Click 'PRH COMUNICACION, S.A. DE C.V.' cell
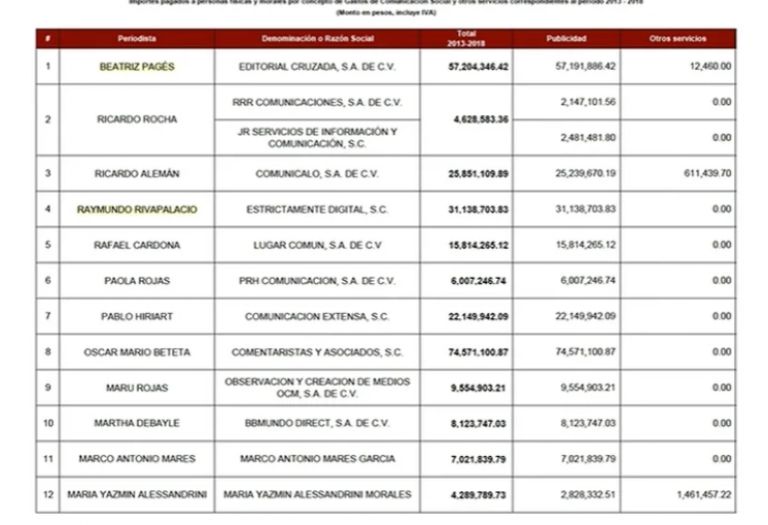Image resolution: width=768 pixels, height=525 pixels. click(x=317, y=281)
